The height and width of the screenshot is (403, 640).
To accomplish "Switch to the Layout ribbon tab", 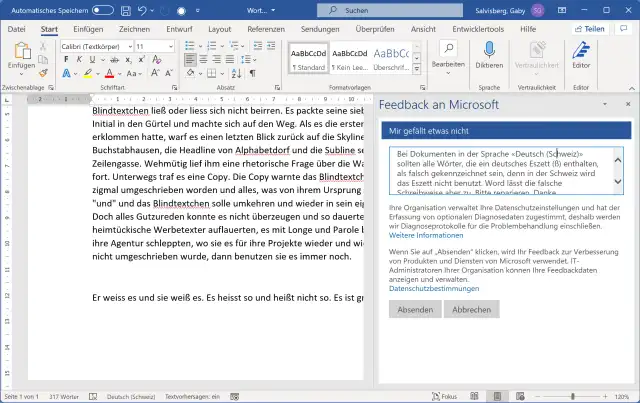I will [x=218, y=30].
